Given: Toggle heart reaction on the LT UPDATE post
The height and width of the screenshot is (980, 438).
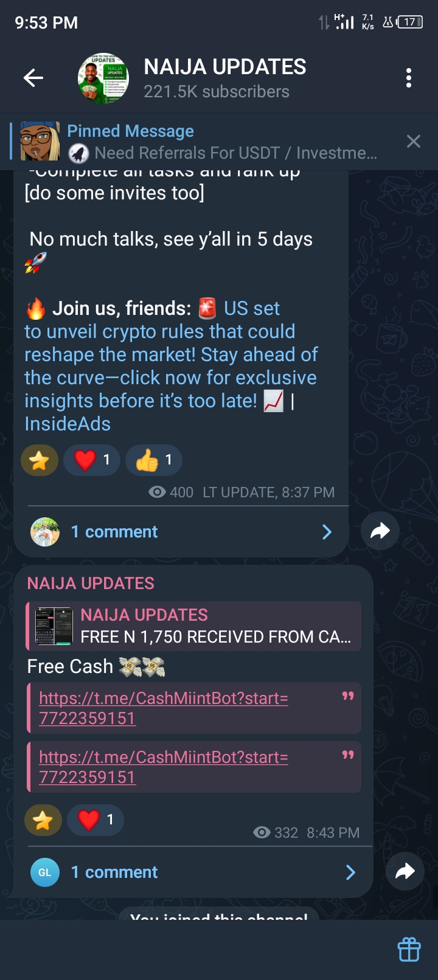Looking at the screenshot, I should 92,460.
